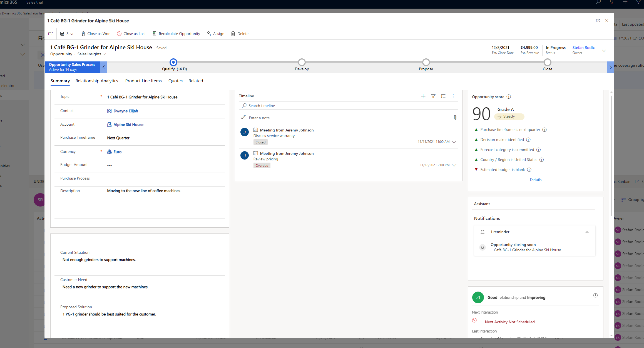This screenshot has width=644, height=348.
Task: Click Next Activity Not Scheduled
Action: (x=510, y=322)
